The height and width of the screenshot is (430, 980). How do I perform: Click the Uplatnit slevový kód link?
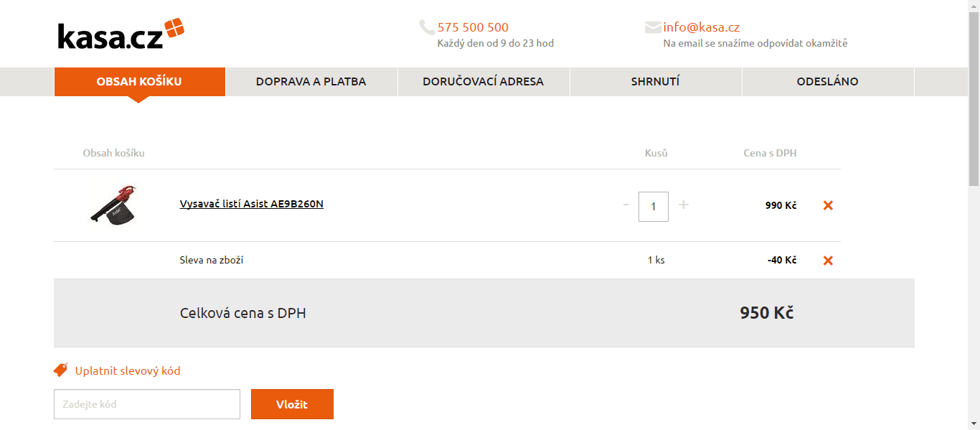tap(128, 371)
